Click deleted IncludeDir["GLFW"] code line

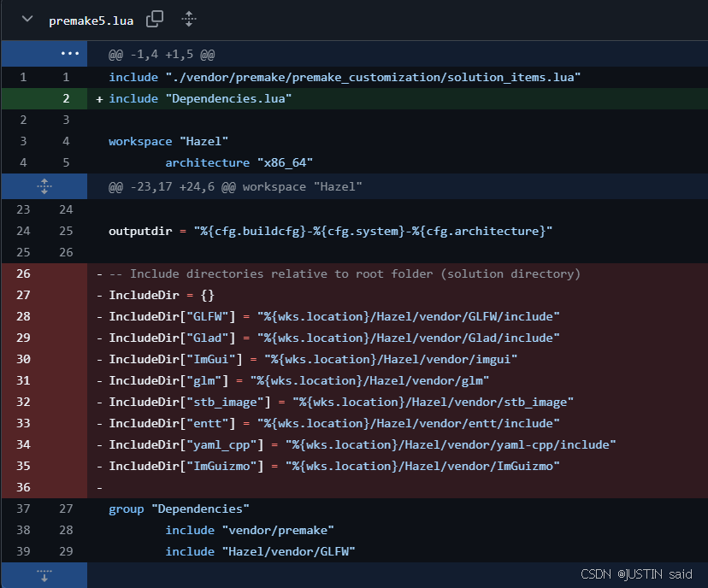(x=333, y=316)
